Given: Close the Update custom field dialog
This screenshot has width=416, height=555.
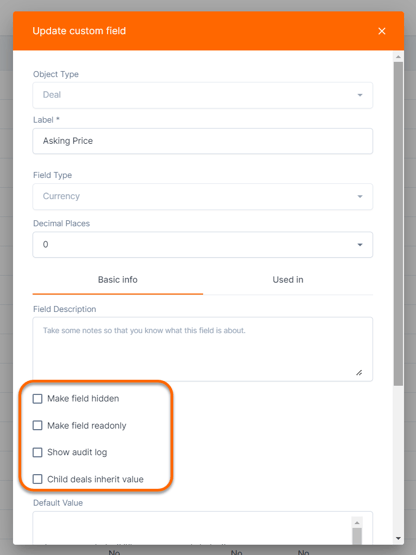Looking at the screenshot, I should tap(382, 31).
